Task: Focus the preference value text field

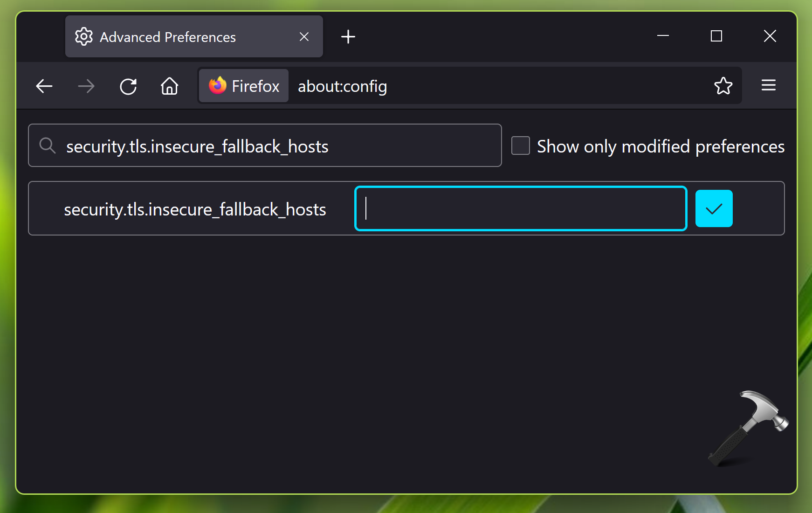Action: click(521, 208)
